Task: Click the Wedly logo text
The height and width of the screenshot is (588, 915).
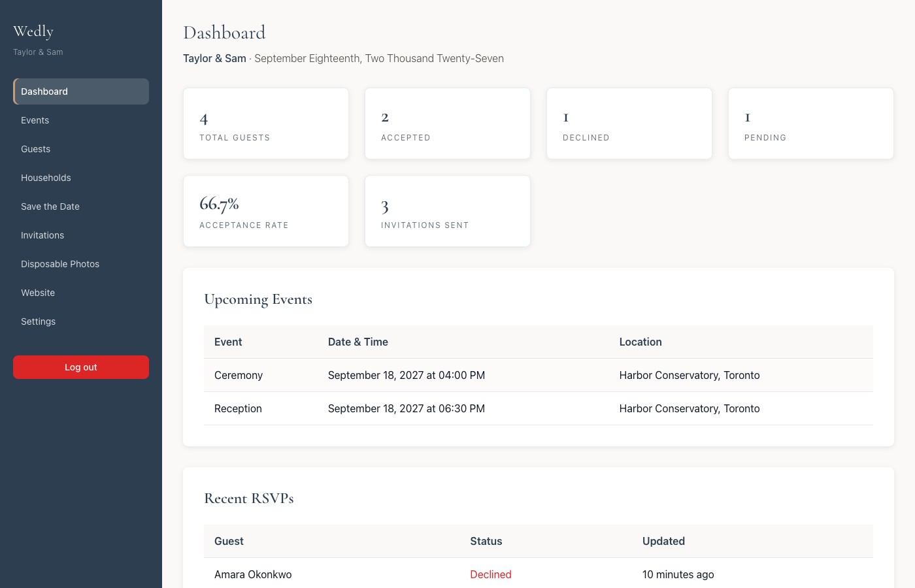Action: [x=33, y=31]
